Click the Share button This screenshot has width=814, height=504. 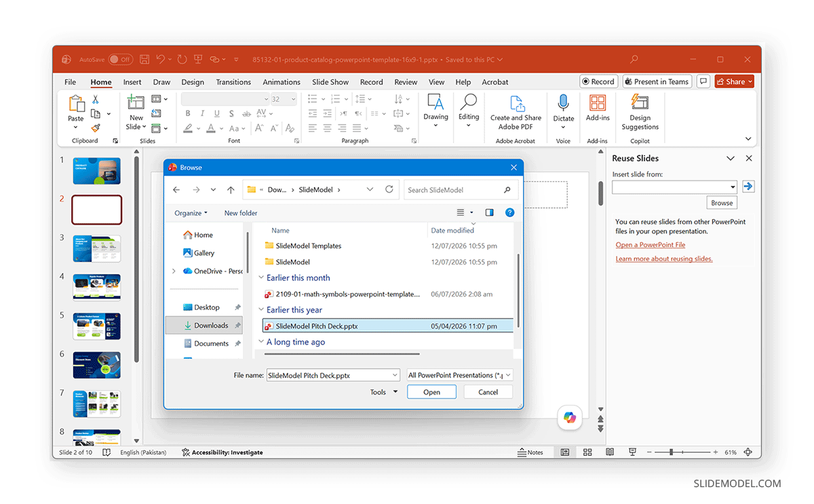(735, 81)
